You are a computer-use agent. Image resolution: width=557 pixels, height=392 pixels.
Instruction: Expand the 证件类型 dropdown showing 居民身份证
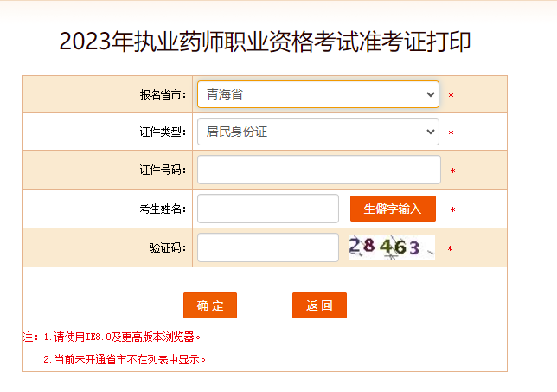pyautogui.click(x=318, y=132)
